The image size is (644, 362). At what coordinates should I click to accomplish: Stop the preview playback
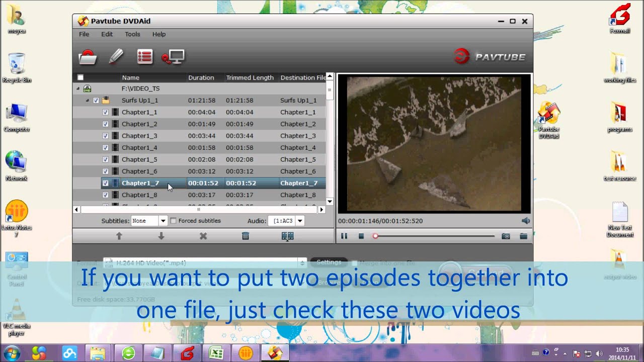(x=361, y=236)
